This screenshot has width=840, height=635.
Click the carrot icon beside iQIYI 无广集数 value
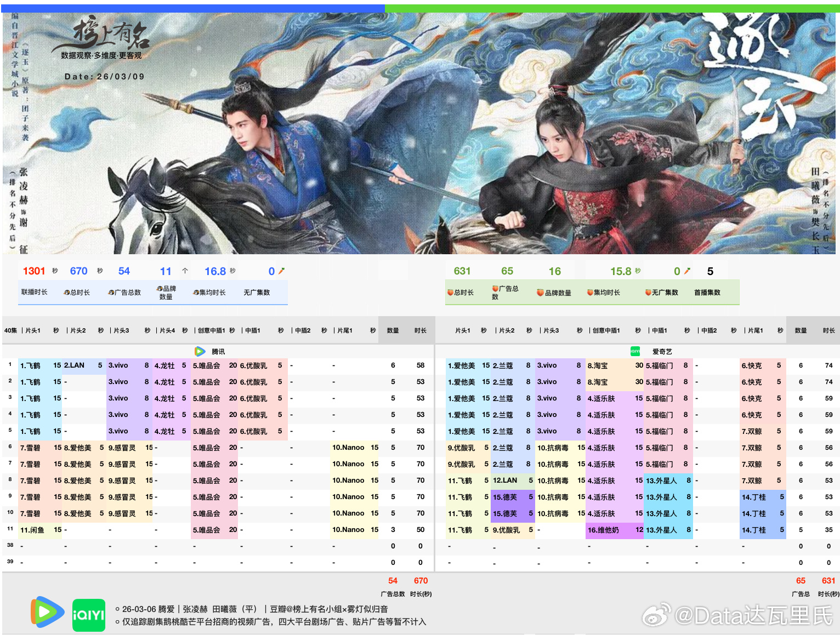687,271
